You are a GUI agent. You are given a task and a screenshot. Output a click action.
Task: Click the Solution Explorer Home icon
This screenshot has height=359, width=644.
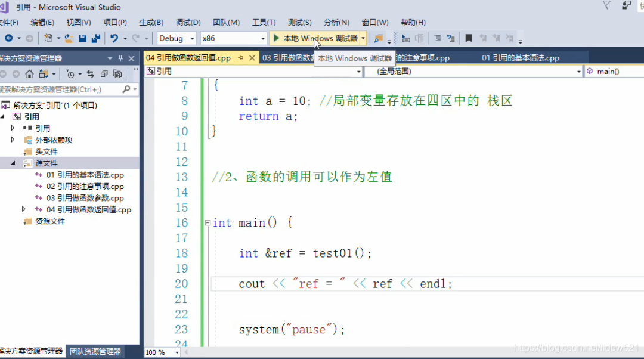[x=29, y=74]
